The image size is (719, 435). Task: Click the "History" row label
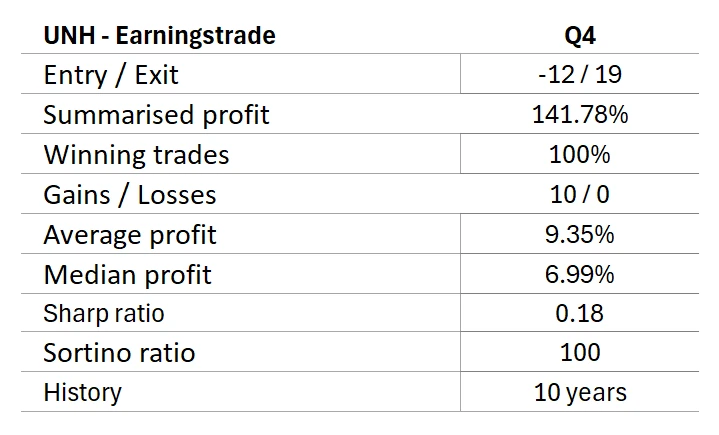(x=82, y=392)
